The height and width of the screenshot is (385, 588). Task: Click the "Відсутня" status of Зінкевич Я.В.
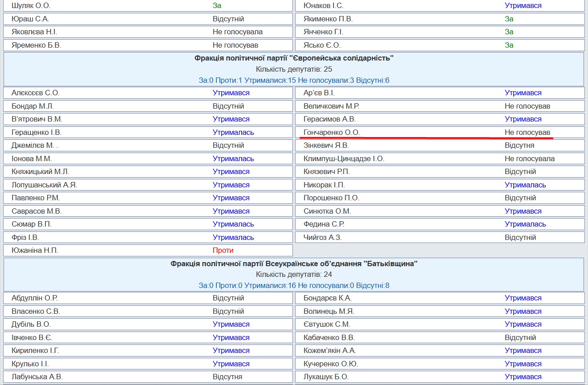(x=519, y=146)
